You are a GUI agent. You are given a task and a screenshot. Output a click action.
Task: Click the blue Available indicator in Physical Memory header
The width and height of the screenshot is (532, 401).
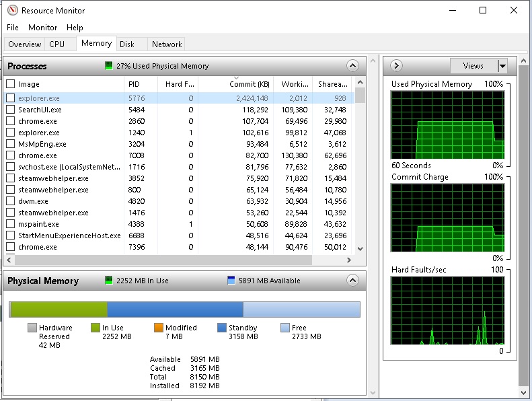(231, 280)
